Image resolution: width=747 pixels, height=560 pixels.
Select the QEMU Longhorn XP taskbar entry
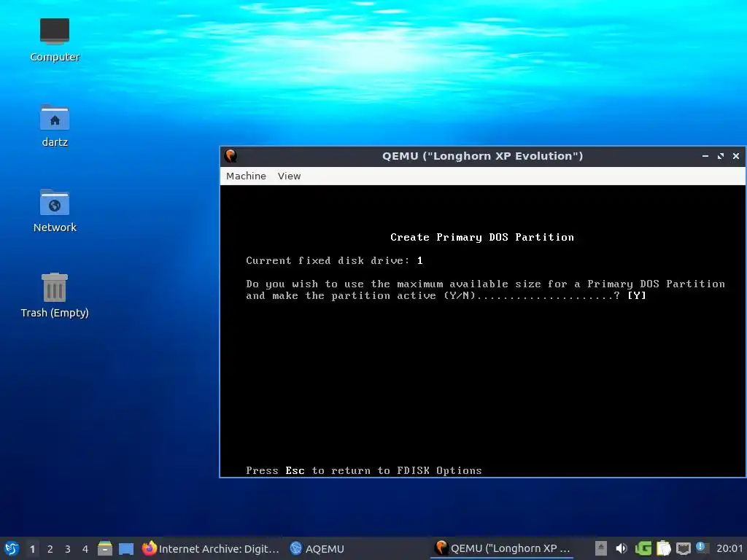(502, 548)
